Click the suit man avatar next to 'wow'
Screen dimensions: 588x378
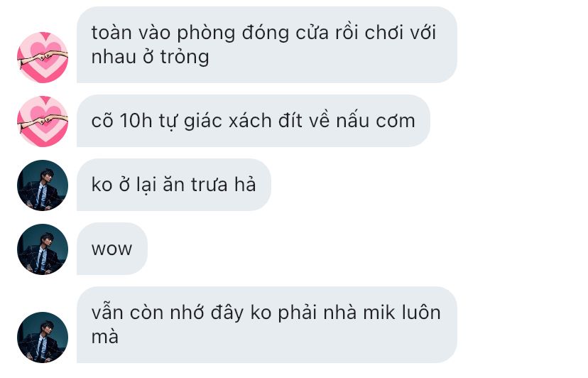point(43,249)
